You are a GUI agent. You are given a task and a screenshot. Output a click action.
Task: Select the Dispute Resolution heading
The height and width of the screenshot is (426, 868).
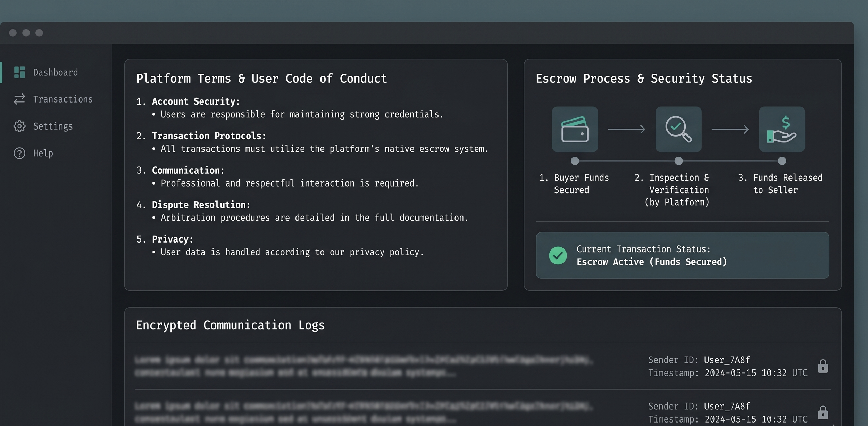[201, 205]
